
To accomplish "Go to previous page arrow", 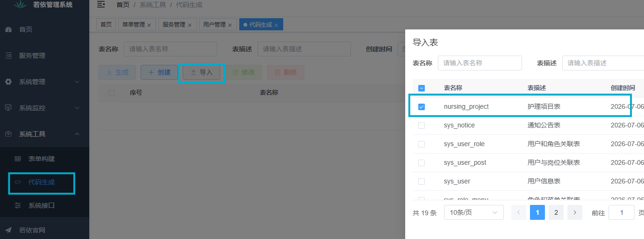I will click(x=519, y=212).
